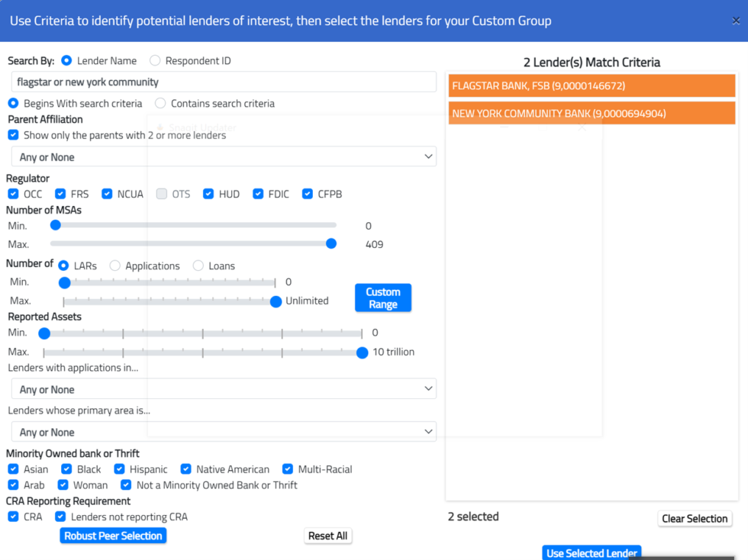The height and width of the screenshot is (560, 748).
Task: Select FLAGSTAR BANK, FSB from results
Action: pyautogui.click(x=592, y=85)
